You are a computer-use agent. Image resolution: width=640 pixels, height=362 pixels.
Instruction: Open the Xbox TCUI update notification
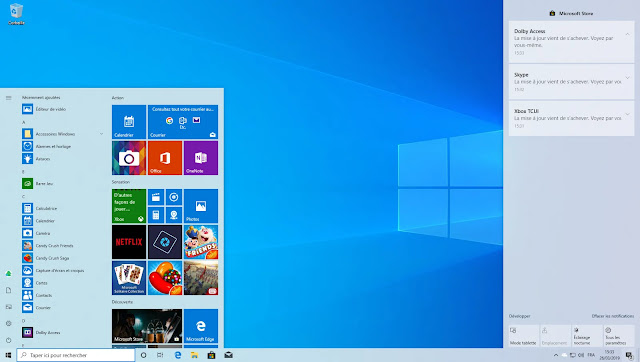pos(571,118)
